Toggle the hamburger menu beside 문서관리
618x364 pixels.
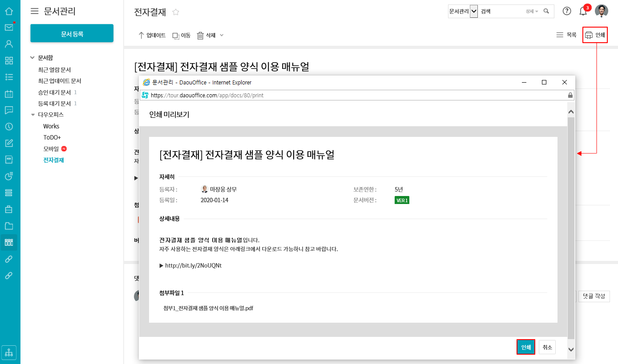34,12
